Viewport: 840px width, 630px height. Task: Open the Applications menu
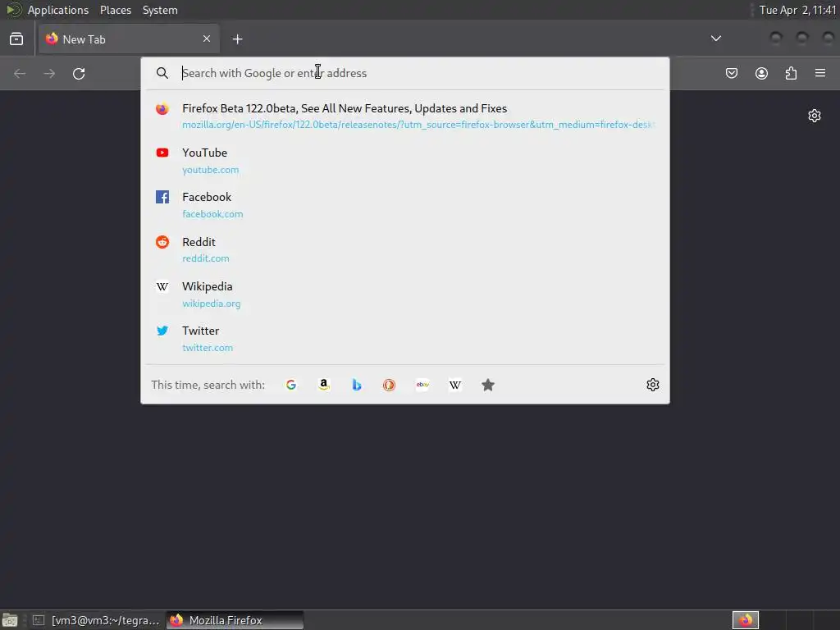[x=58, y=10]
